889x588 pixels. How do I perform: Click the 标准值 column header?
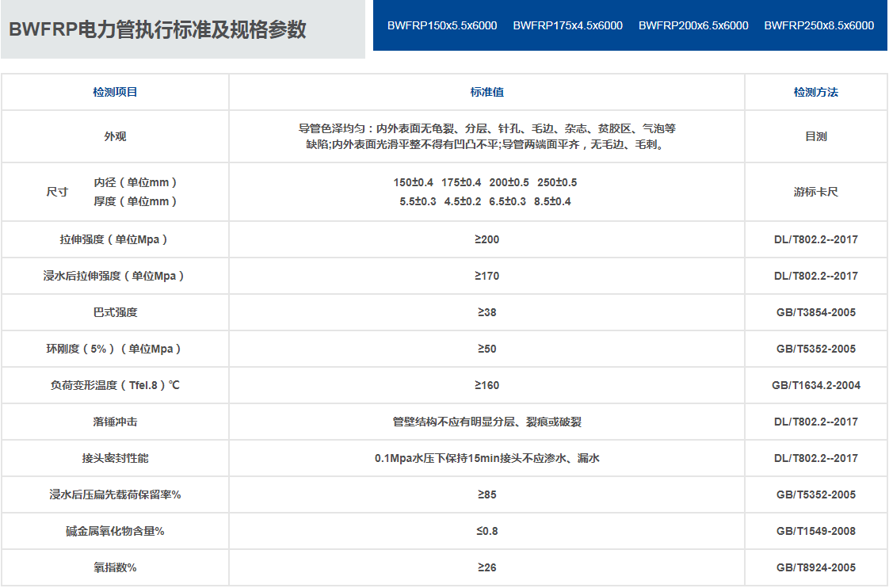(x=486, y=92)
